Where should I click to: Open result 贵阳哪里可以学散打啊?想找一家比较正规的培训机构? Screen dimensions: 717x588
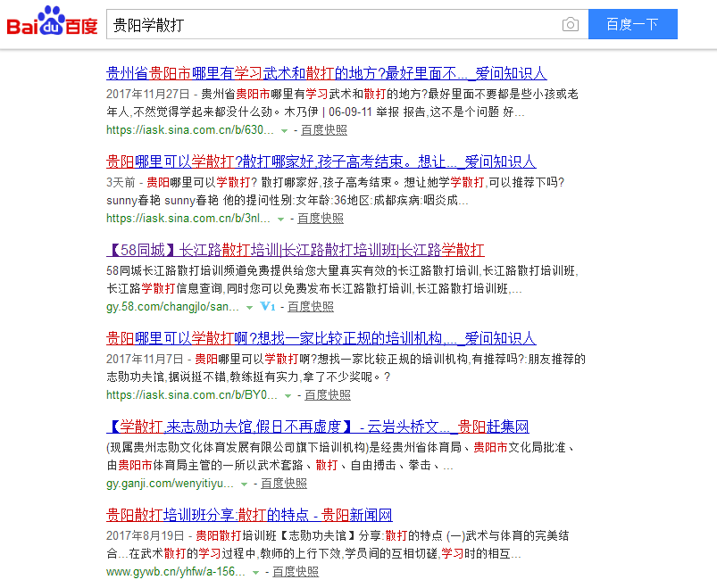coord(321,338)
